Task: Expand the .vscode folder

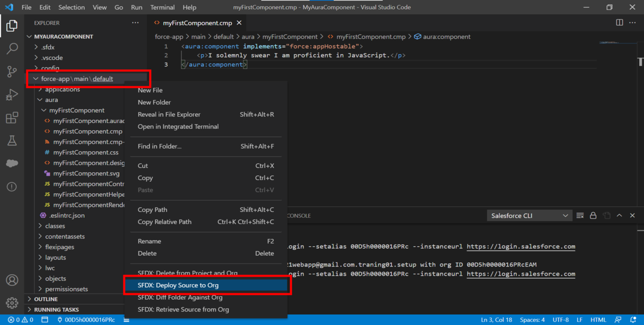Action: point(52,58)
